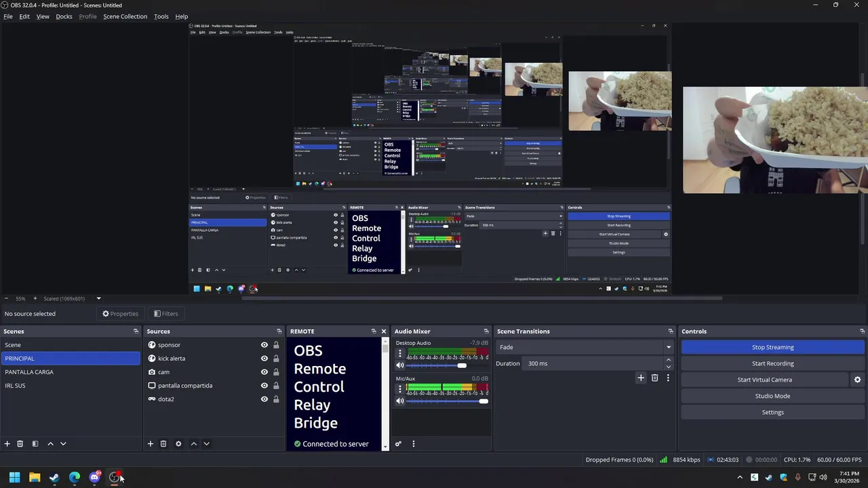This screenshot has height=488, width=868.
Task: Open the View menu
Action: coord(43,16)
